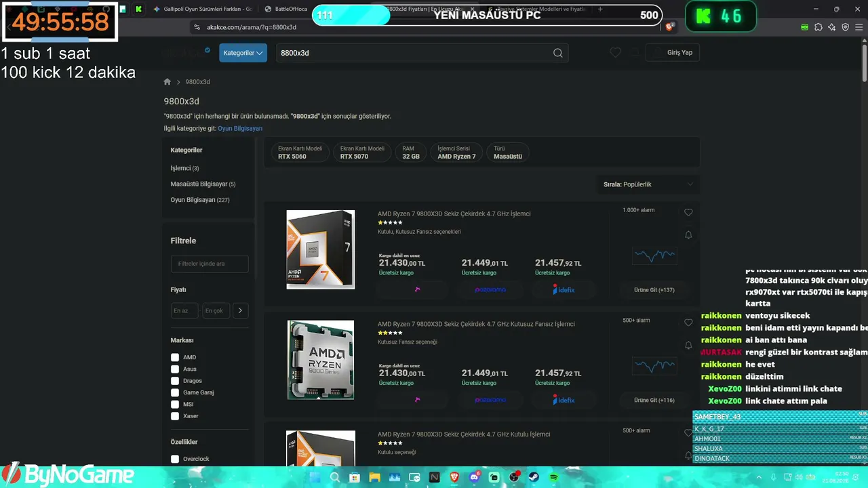The image size is (868, 488).
Task: Apply RTX 5060 graphics card filter chip
Action: pos(300,152)
